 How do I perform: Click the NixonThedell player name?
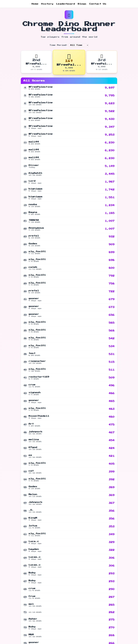pyautogui.click(x=39, y=416)
